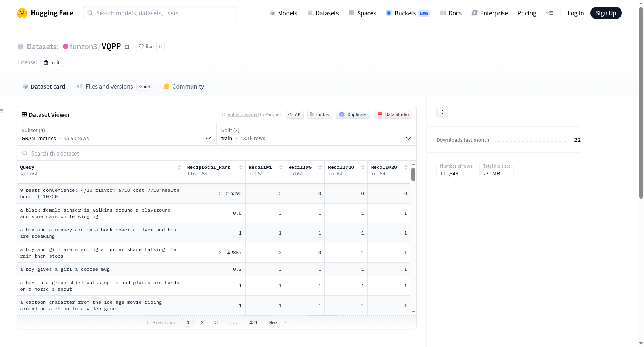Screen dimensions: 644x347
Task: Click the heart like button
Action: (146, 46)
